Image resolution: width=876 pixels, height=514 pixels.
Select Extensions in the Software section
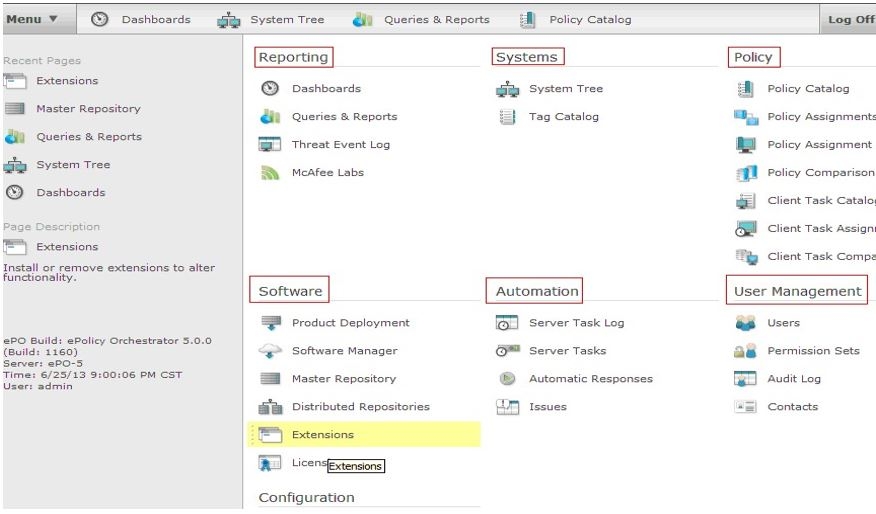click(322, 435)
